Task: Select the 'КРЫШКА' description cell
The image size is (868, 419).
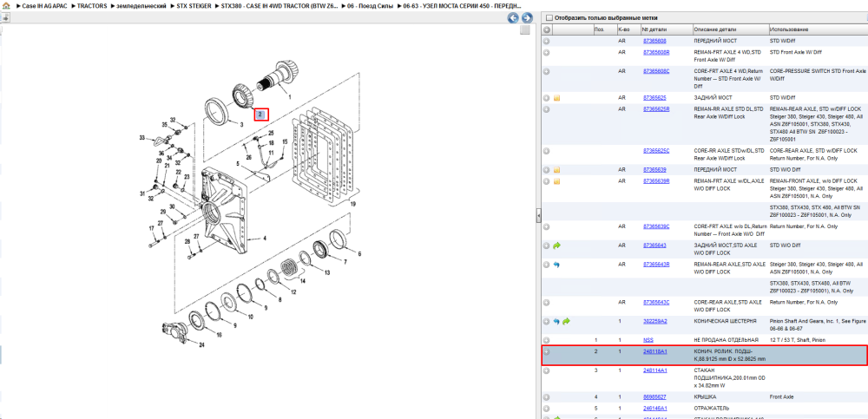Action: pyautogui.click(x=705, y=396)
